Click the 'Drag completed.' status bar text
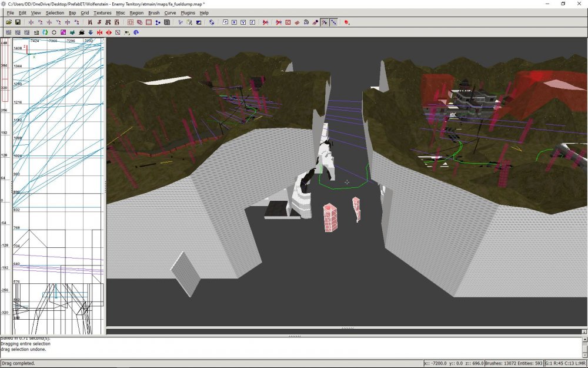588x368 pixels. [18, 363]
